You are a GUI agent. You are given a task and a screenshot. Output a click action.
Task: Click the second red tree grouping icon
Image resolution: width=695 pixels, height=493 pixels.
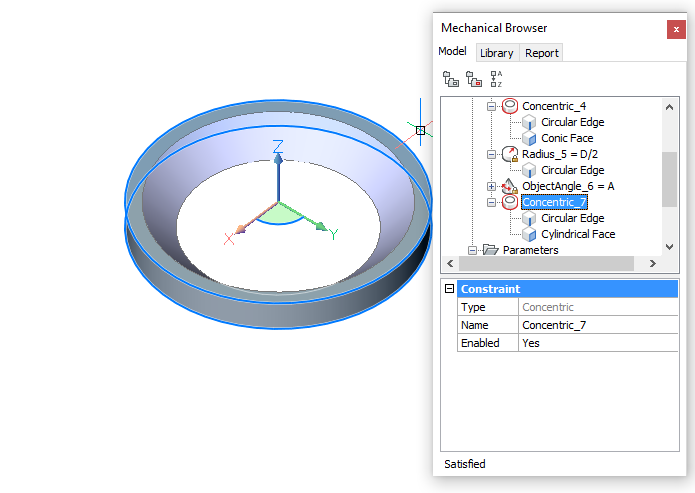pos(473,79)
